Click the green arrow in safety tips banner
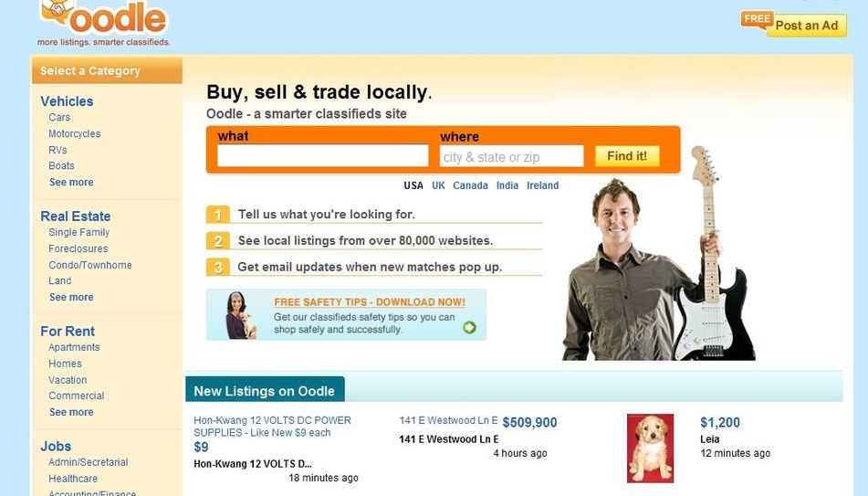868x496 pixels. click(469, 328)
